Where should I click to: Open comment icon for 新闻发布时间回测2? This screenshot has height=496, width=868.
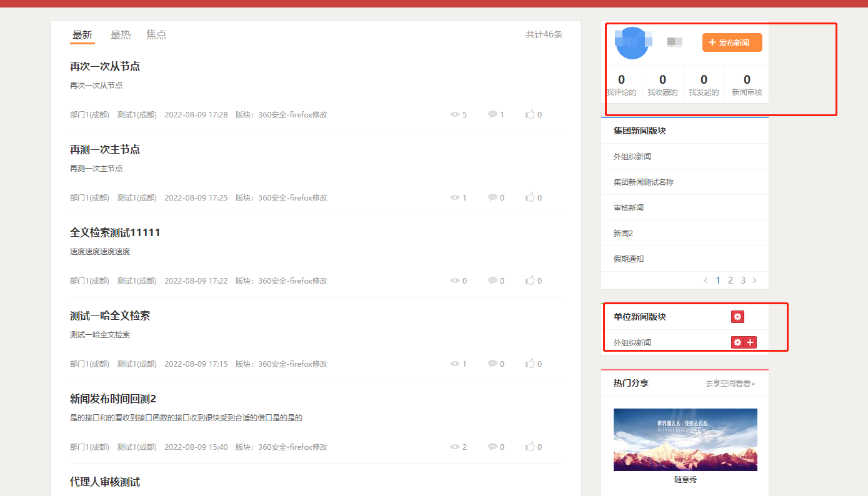pyautogui.click(x=492, y=447)
